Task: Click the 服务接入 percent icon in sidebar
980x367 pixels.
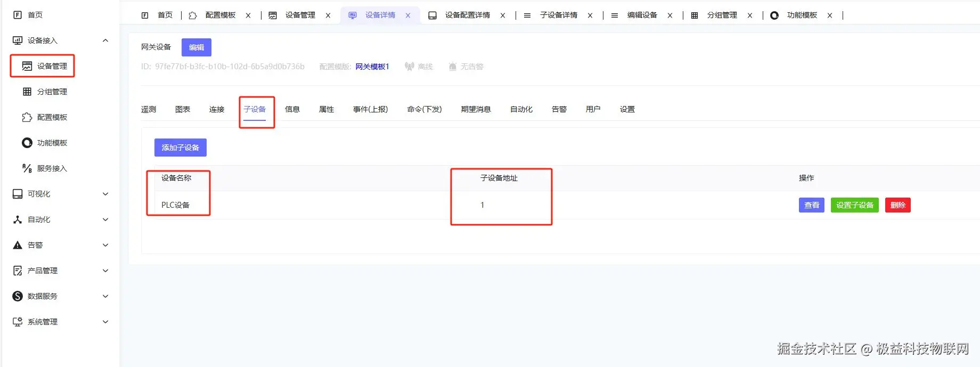Action: pos(27,168)
